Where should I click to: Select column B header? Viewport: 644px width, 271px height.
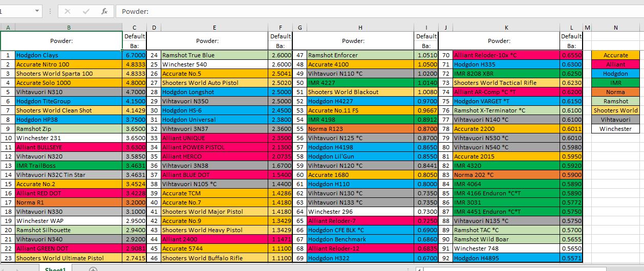pos(69,27)
